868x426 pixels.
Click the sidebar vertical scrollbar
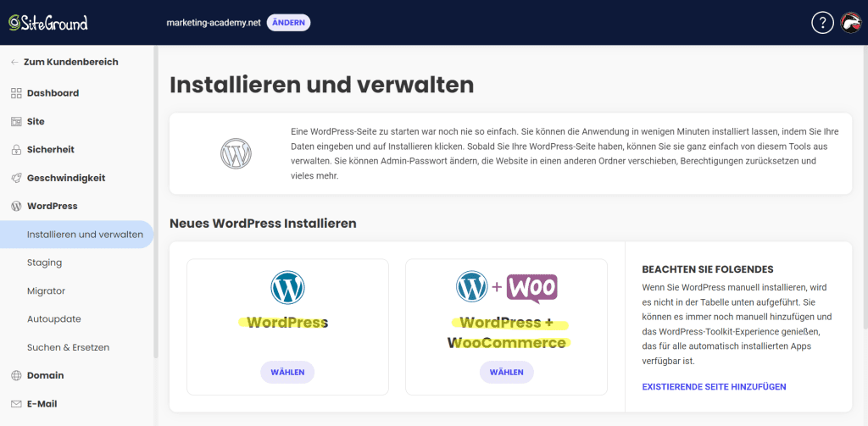156,202
